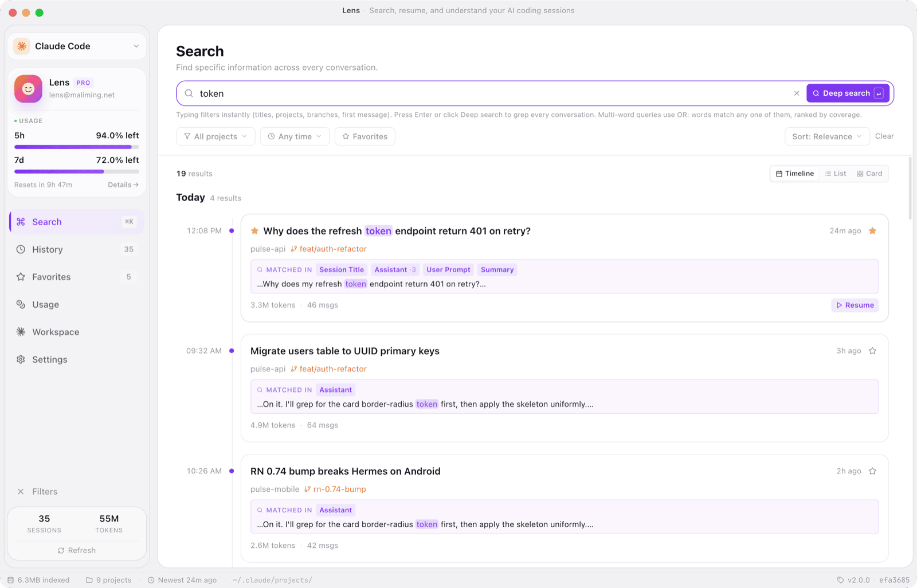
Task: Click the Details arrow link
Action: tap(123, 185)
